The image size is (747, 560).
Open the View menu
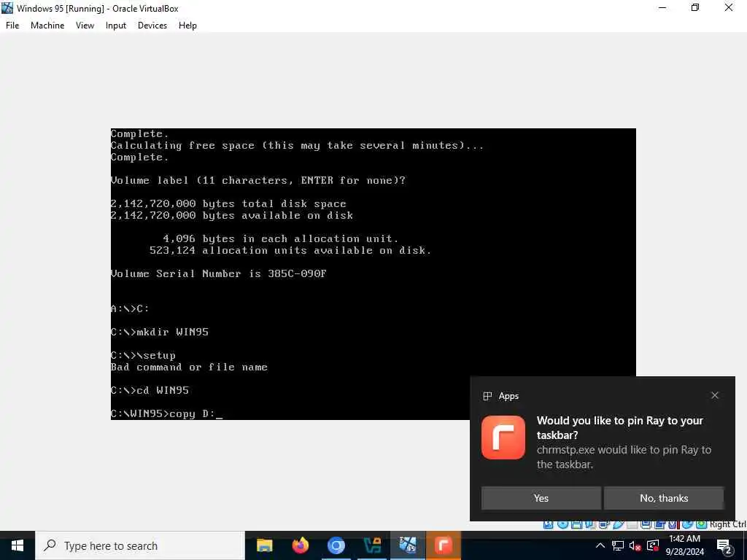tap(85, 26)
